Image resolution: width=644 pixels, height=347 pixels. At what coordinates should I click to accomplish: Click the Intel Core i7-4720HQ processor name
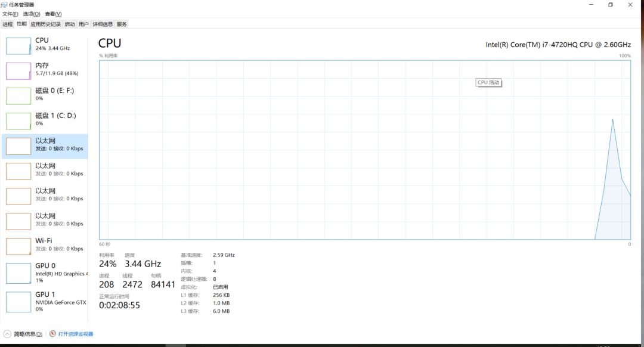(x=558, y=45)
